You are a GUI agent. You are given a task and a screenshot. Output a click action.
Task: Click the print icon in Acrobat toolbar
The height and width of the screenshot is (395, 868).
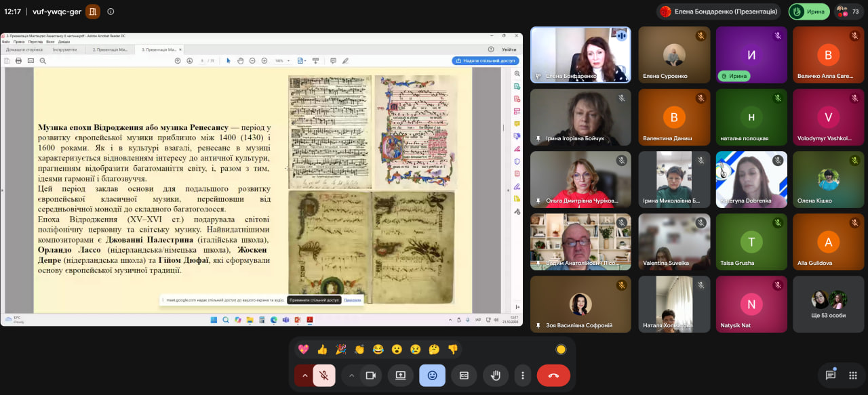point(18,60)
